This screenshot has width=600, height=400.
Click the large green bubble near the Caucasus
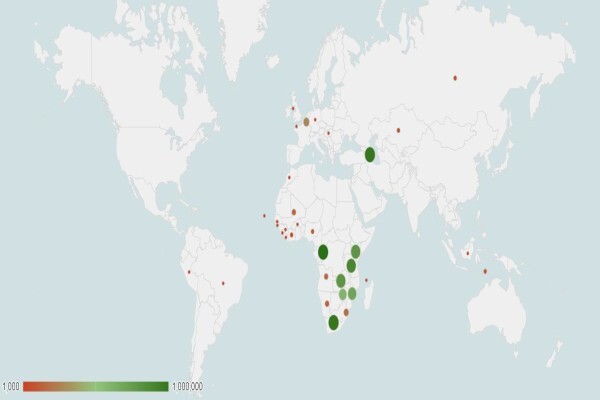[x=370, y=155]
